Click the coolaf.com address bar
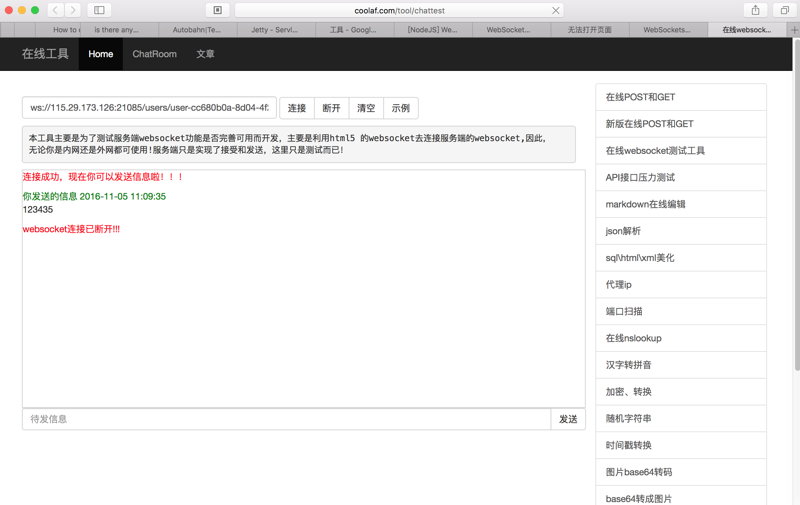The height and width of the screenshot is (505, 800). [x=399, y=10]
